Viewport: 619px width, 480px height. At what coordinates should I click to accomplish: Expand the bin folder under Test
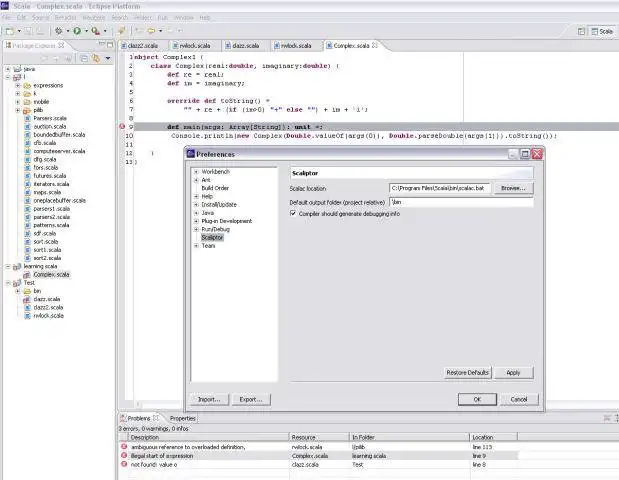17,291
